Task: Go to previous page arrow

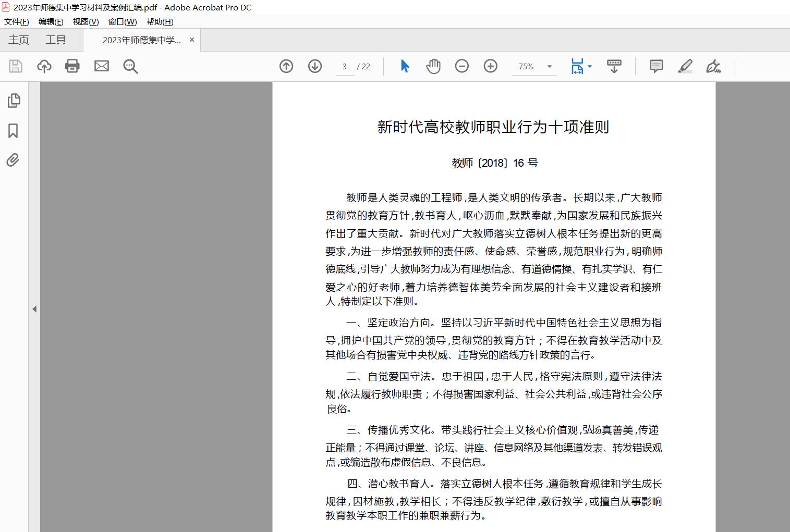Action: [x=286, y=66]
